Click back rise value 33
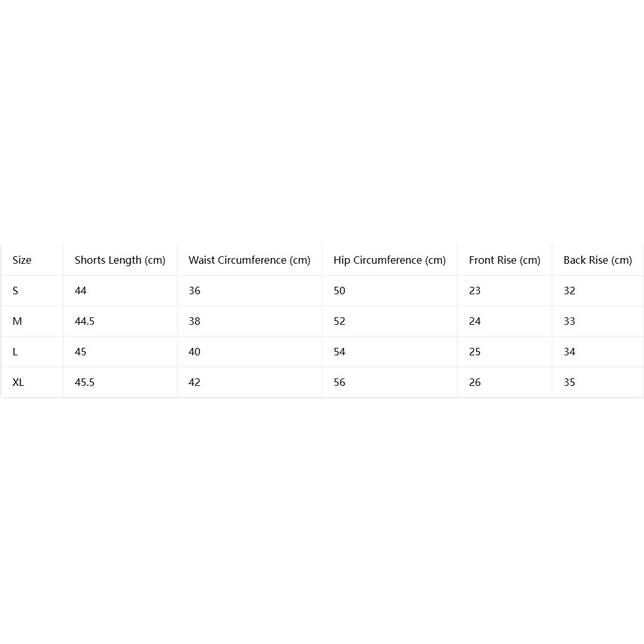The image size is (644, 644). tap(569, 321)
